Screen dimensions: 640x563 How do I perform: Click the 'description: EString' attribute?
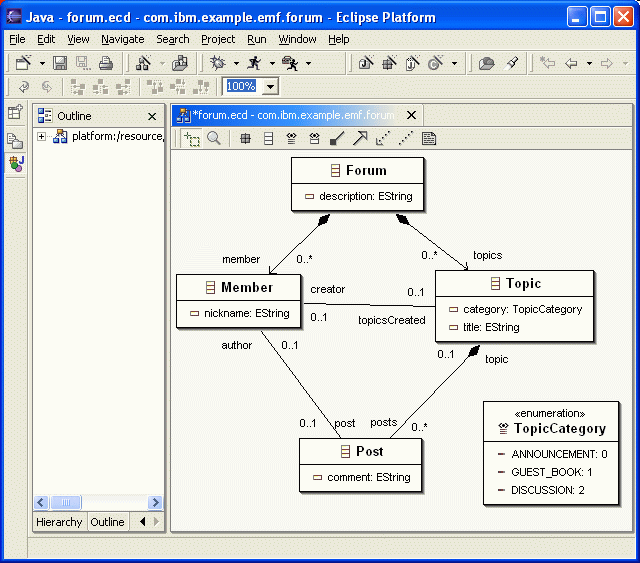(358, 196)
